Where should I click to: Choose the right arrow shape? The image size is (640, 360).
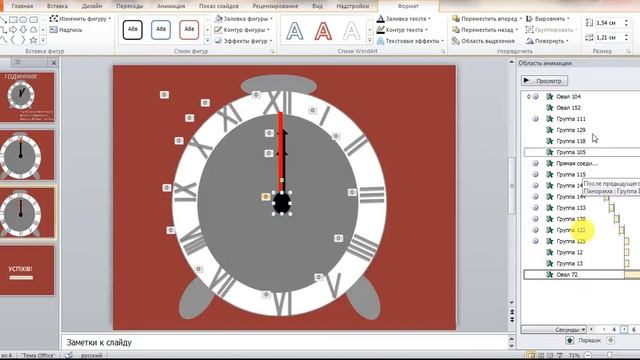point(13,29)
